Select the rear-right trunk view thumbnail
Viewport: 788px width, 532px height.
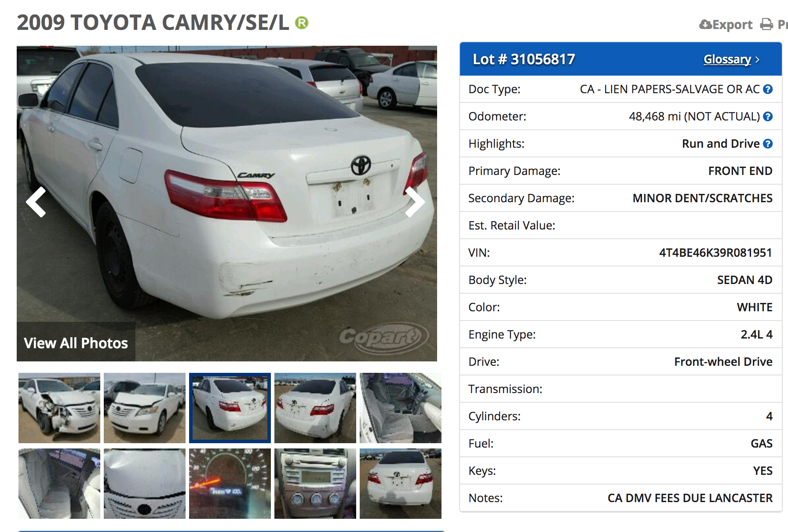(x=315, y=408)
